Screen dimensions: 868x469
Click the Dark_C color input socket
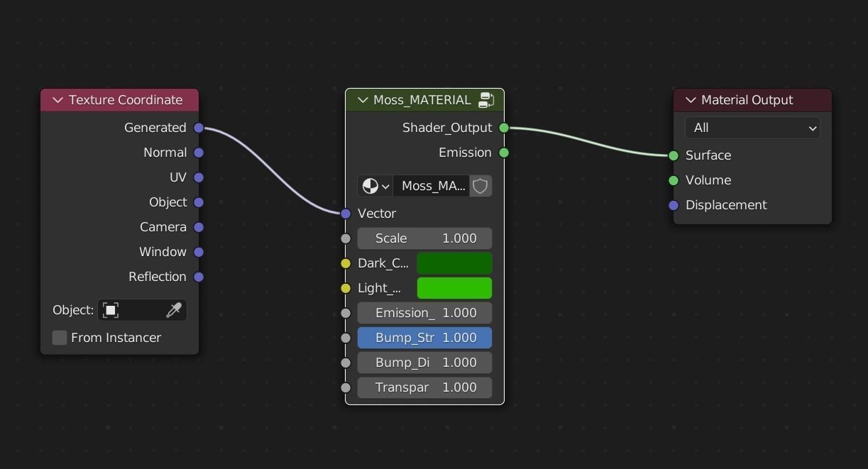click(346, 263)
